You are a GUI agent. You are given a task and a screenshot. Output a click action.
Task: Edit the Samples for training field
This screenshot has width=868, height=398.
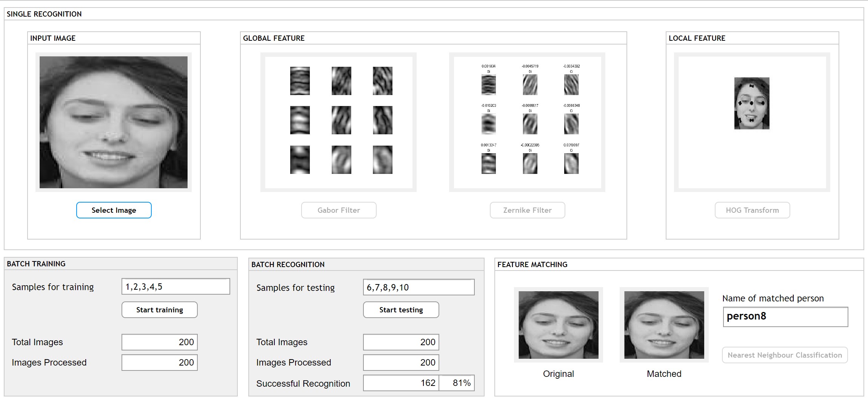175,287
